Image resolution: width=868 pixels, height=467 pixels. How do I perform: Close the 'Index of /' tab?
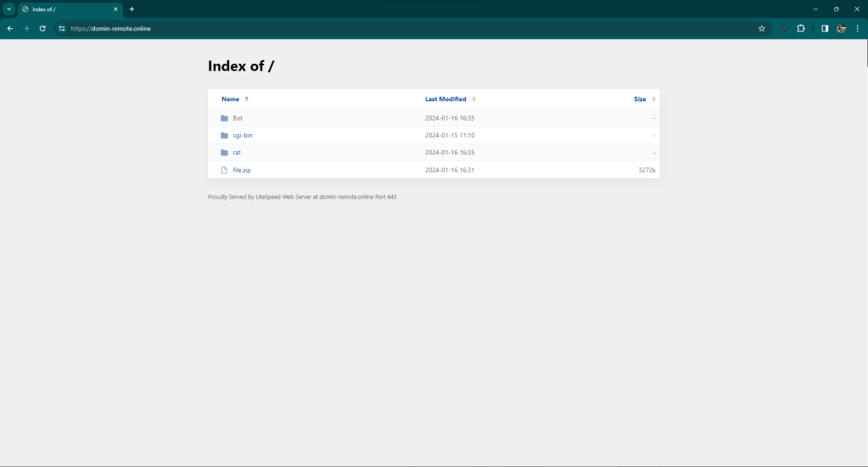[x=115, y=8]
